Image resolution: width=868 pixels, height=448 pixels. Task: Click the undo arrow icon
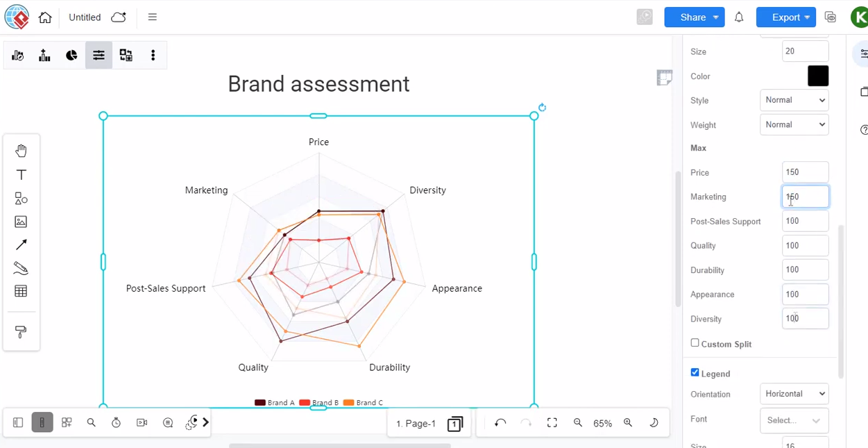tap(500, 423)
